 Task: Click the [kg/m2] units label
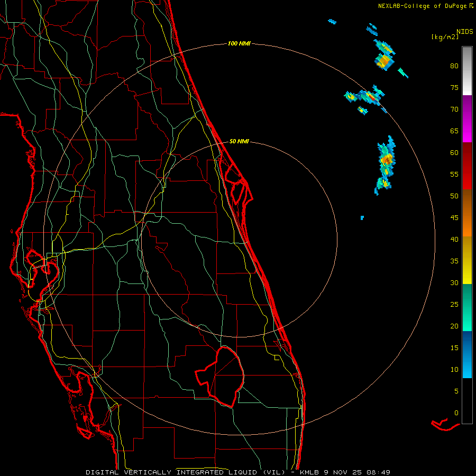tap(445, 37)
